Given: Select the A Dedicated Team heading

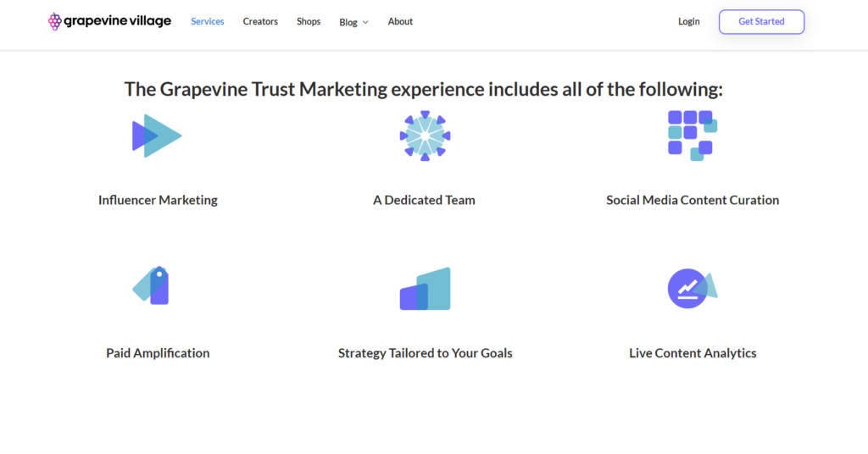Looking at the screenshot, I should point(424,200).
